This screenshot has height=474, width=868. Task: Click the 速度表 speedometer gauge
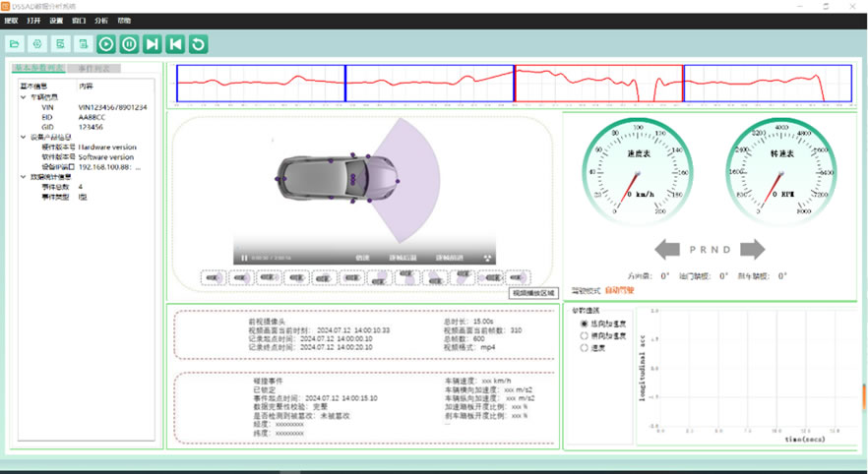[x=637, y=172]
